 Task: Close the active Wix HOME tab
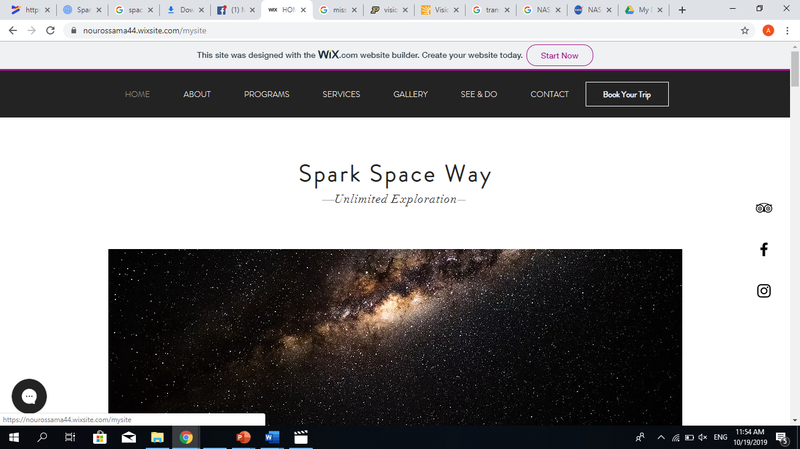[303, 10]
